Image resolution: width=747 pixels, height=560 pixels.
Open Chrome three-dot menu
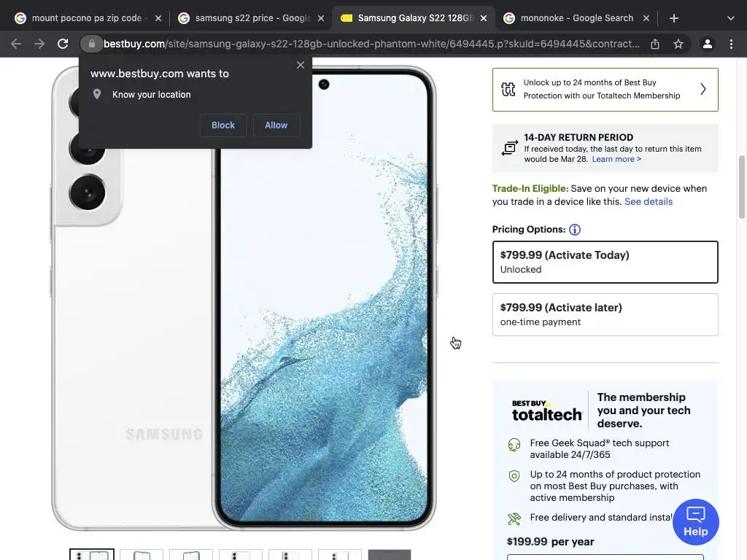click(731, 44)
